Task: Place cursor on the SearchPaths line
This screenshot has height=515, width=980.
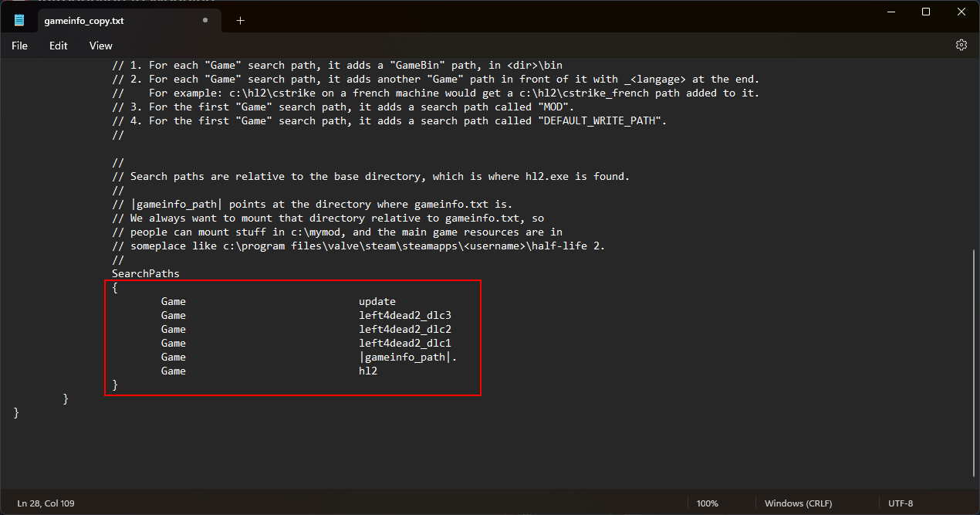Action: point(146,274)
